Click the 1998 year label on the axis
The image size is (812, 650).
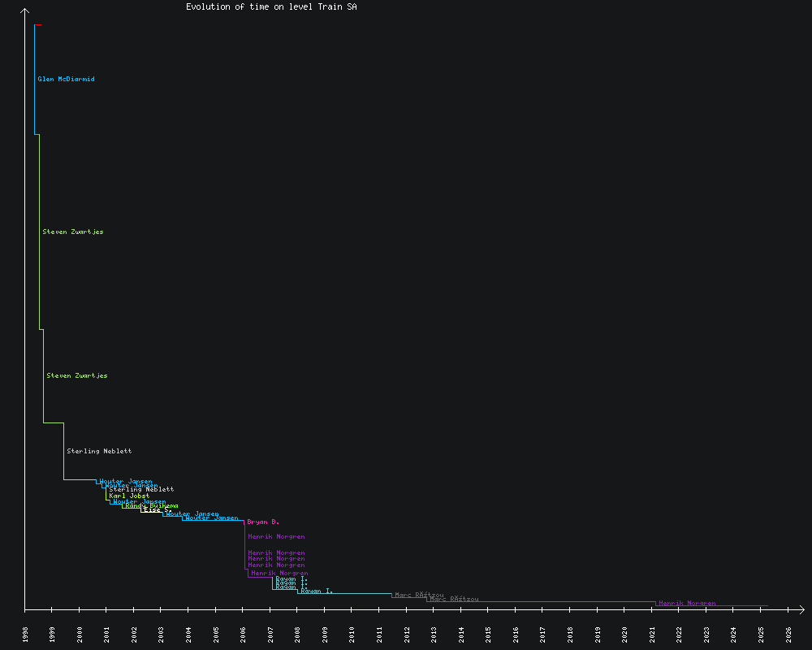click(25, 634)
